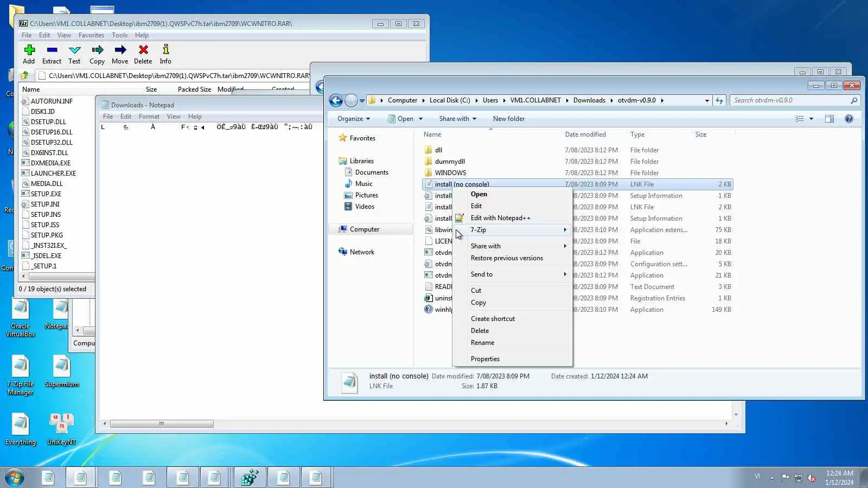This screenshot has width=868, height=488.
Task: Click Extract in the 7-Zip toolbar
Action: click(x=52, y=54)
